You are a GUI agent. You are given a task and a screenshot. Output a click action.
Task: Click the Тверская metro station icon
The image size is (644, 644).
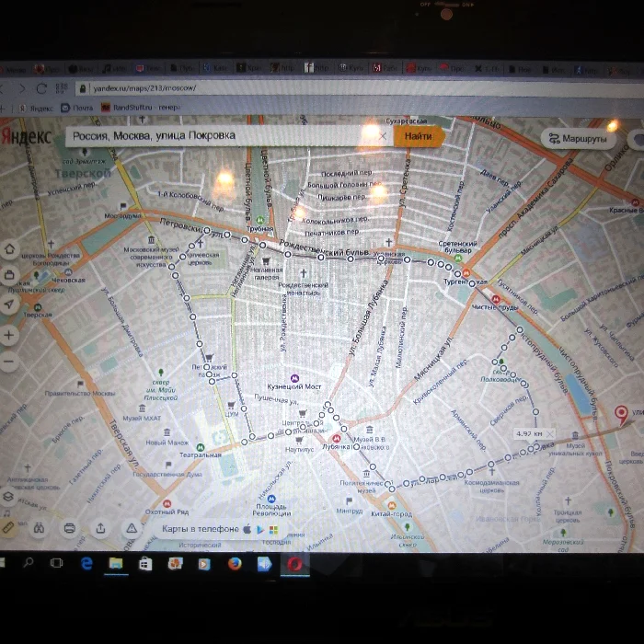[x=38, y=307]
